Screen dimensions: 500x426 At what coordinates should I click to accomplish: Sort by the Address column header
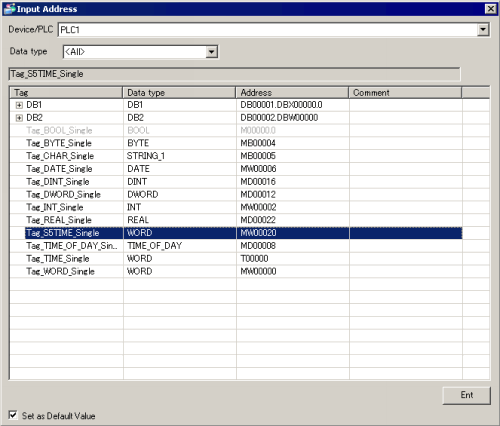coord(292,93)
